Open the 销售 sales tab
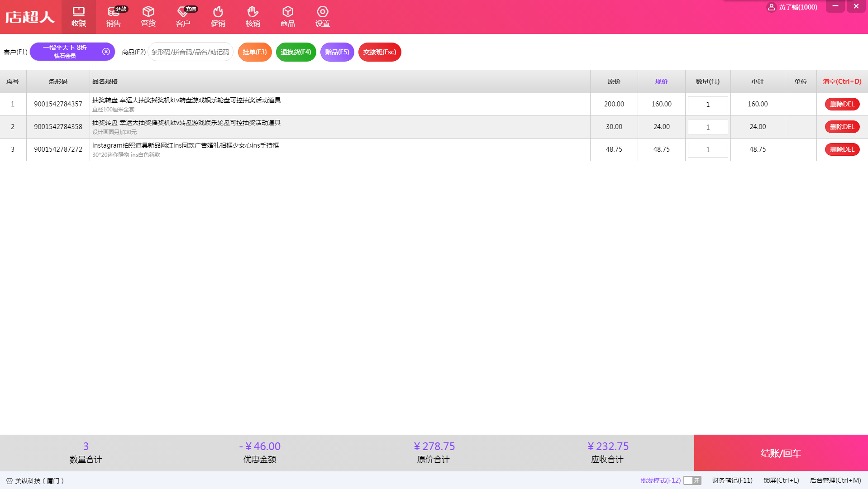This screenshot has width=868, height=489. coord(113,17)
